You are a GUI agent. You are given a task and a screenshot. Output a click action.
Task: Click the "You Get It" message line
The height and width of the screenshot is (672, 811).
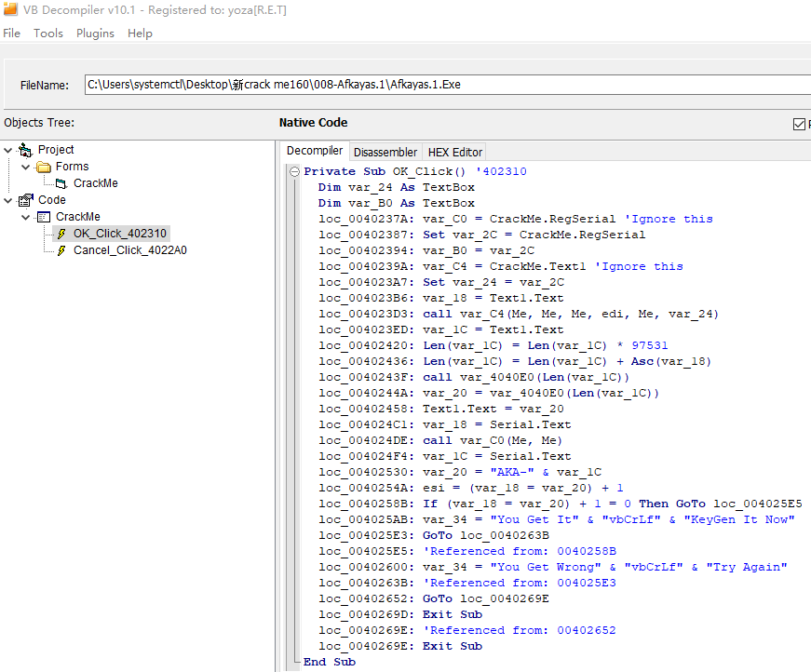pyautogui.click(x=557, y=520)
